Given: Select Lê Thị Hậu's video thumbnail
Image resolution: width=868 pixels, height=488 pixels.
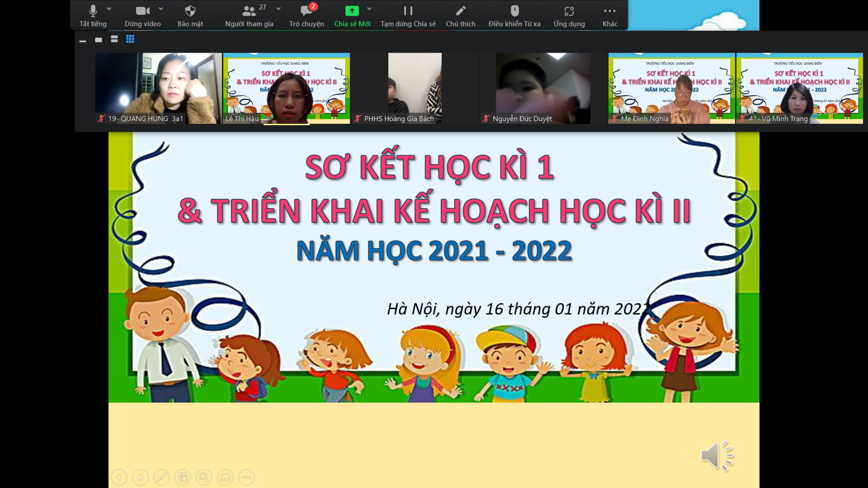Looking at the screenshot, I should pos(286,88).
